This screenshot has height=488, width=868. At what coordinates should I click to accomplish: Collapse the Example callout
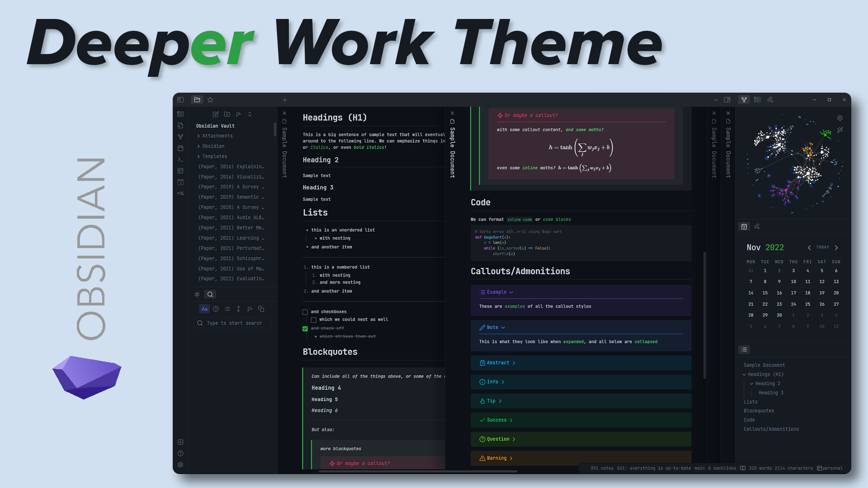(x=511, y=292)
